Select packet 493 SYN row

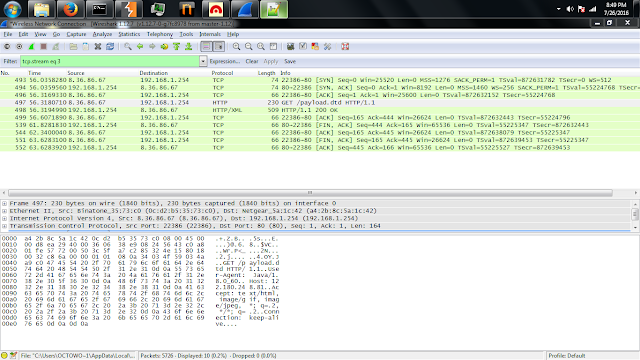point(320,80)
